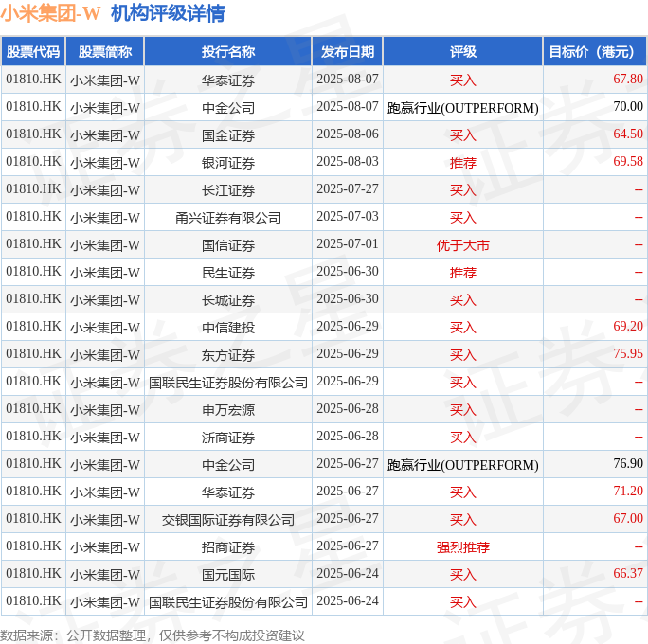Image resolution: width=648 pixels, height=644 pixels.
Task: Click 中金公司 in the 2025-08-07 row
Action: point(228,107)
